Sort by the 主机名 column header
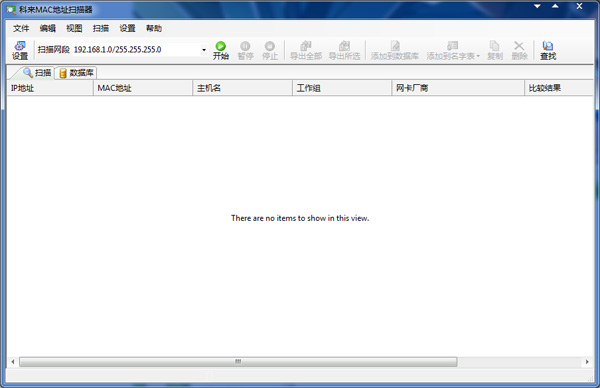The width and height of the screenshot is (600, 388). [x=243, y=88]
